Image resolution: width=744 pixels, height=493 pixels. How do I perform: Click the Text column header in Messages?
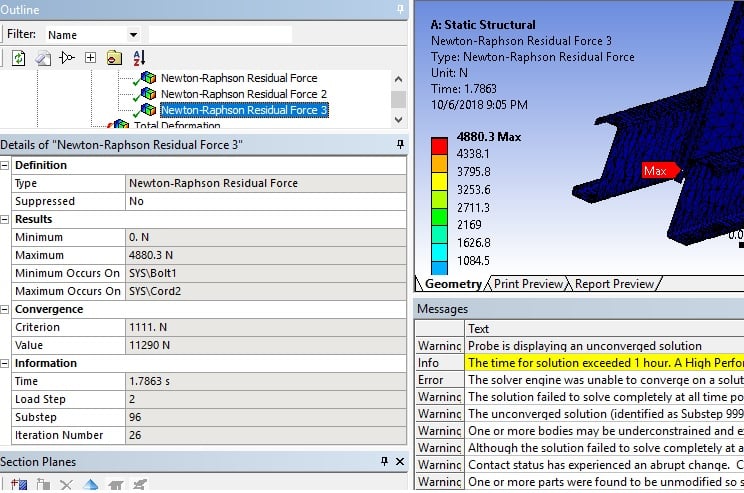pos(604,329)
